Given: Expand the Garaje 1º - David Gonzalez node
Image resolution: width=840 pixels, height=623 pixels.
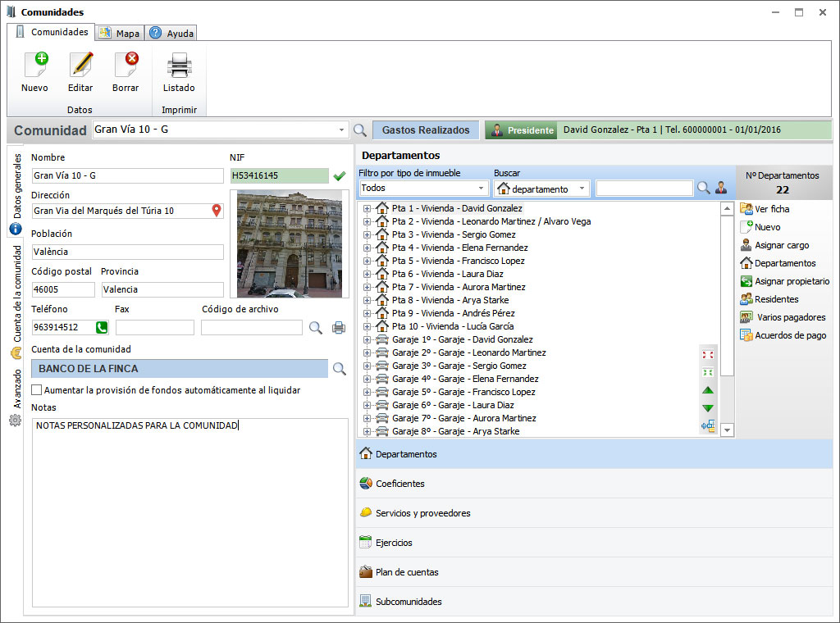Looking at the screenshot, I should (367, 340).
